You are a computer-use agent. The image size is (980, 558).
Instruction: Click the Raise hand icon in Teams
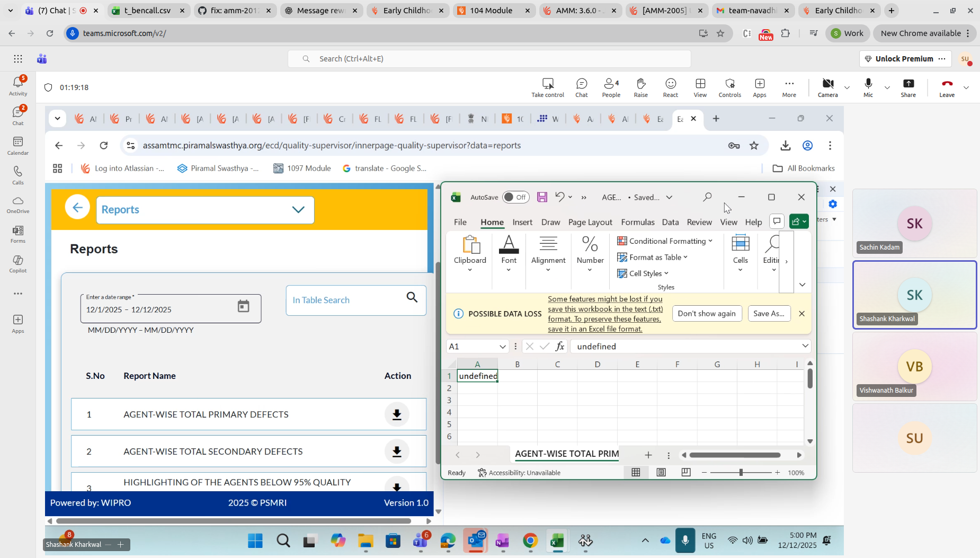point(640,87)
